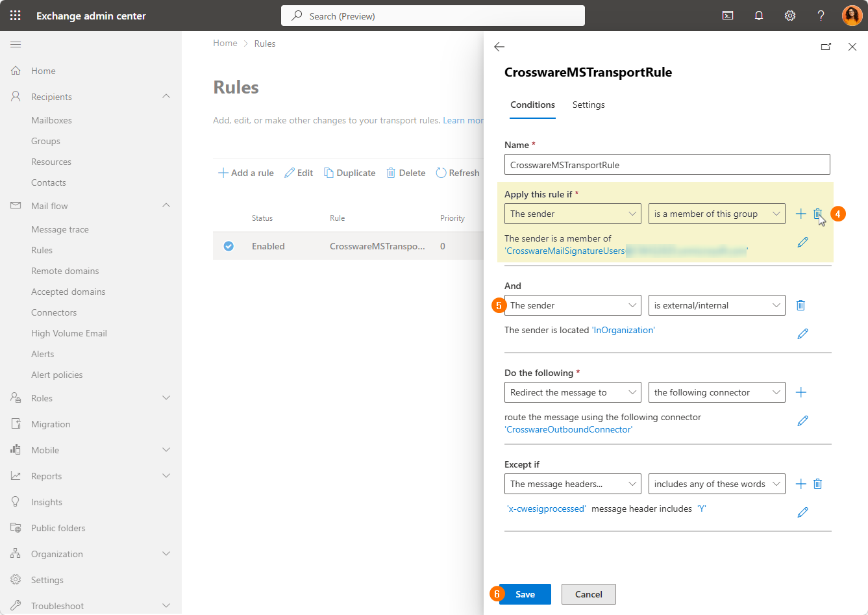Open Groups under Recipients
Viewport: 868px width, 615px height.
click(45, 141)
